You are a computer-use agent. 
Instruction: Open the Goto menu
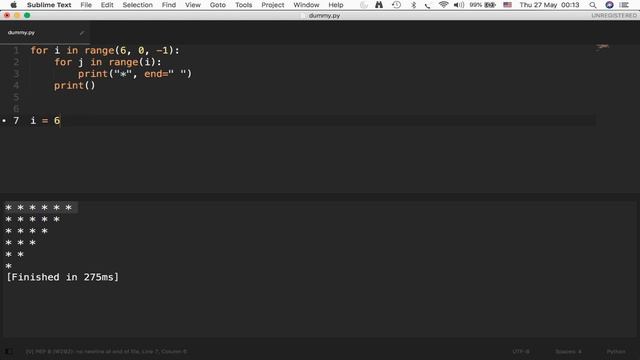coord(218,5)
